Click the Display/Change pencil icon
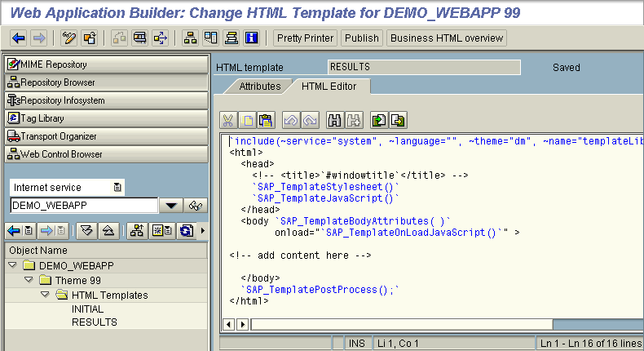Screen dimensions: 644x351 click(69, 38)
